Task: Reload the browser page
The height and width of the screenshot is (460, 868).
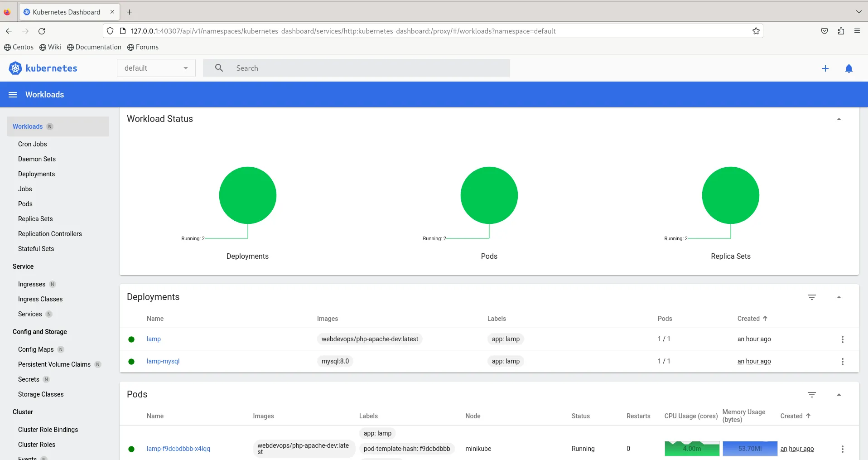Action: click(42, 31)
